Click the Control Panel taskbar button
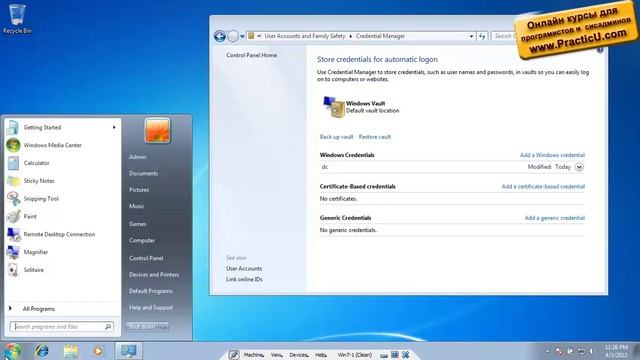This screenshot has width=640, height=360. tap(129, 351)
